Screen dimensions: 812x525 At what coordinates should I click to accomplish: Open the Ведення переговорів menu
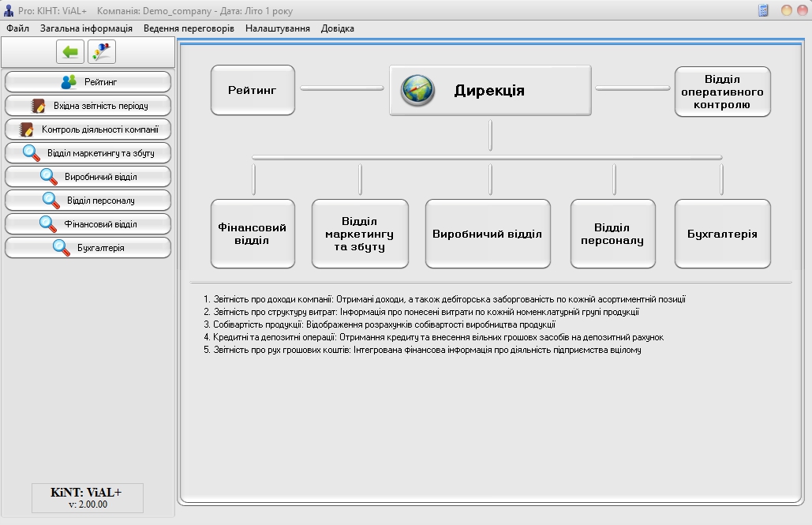click(189, 28)
